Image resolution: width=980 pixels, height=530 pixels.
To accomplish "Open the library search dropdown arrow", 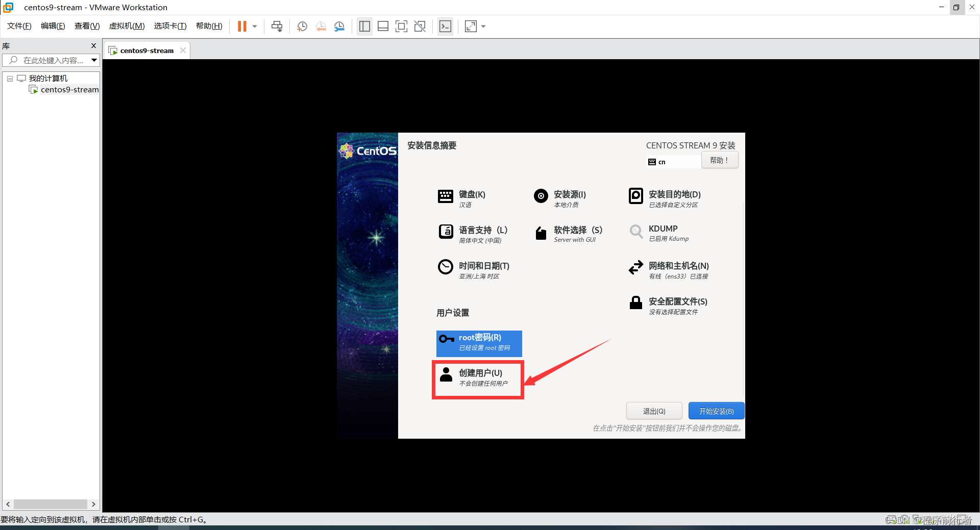I will (94, 60).
